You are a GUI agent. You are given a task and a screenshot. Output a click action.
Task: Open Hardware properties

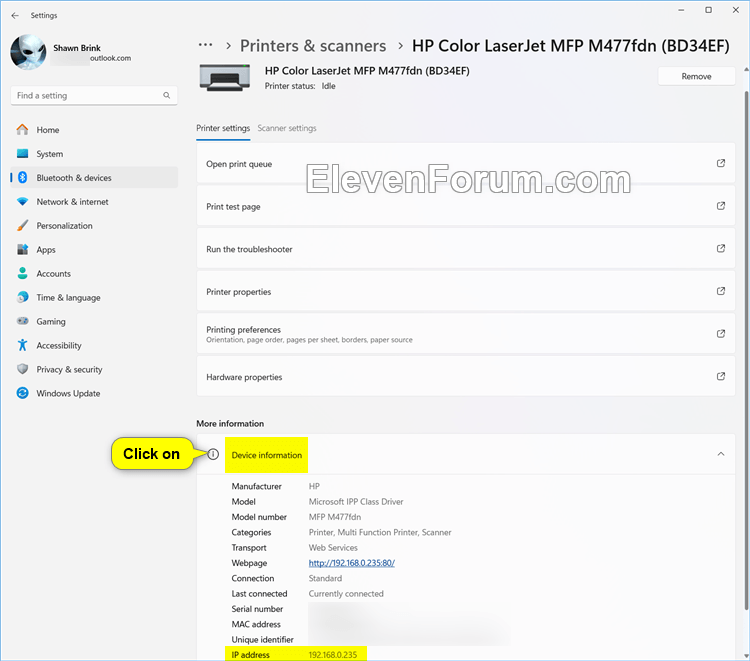[x=465, y=376]
